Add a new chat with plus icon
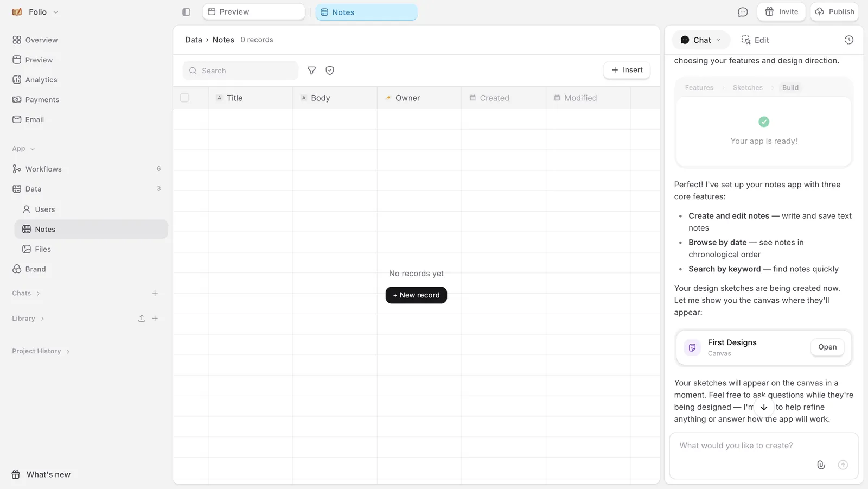 (155, 293)
